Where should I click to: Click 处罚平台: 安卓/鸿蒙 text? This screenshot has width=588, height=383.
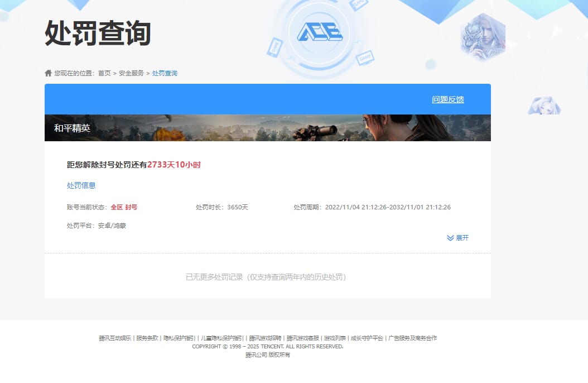[97, 226]
